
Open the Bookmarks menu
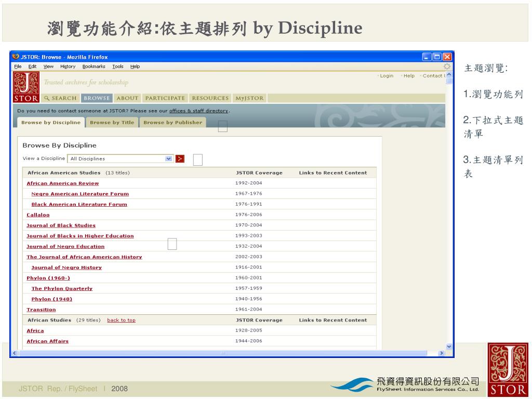[94, 66]
